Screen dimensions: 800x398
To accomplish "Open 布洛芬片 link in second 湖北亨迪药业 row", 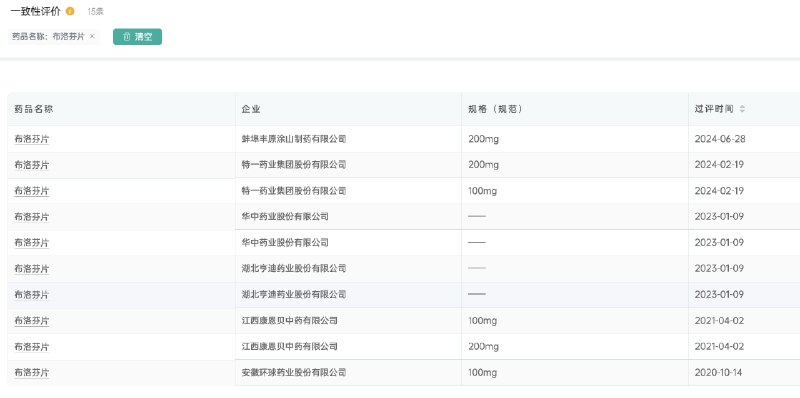I will click(x=32, y=294).
